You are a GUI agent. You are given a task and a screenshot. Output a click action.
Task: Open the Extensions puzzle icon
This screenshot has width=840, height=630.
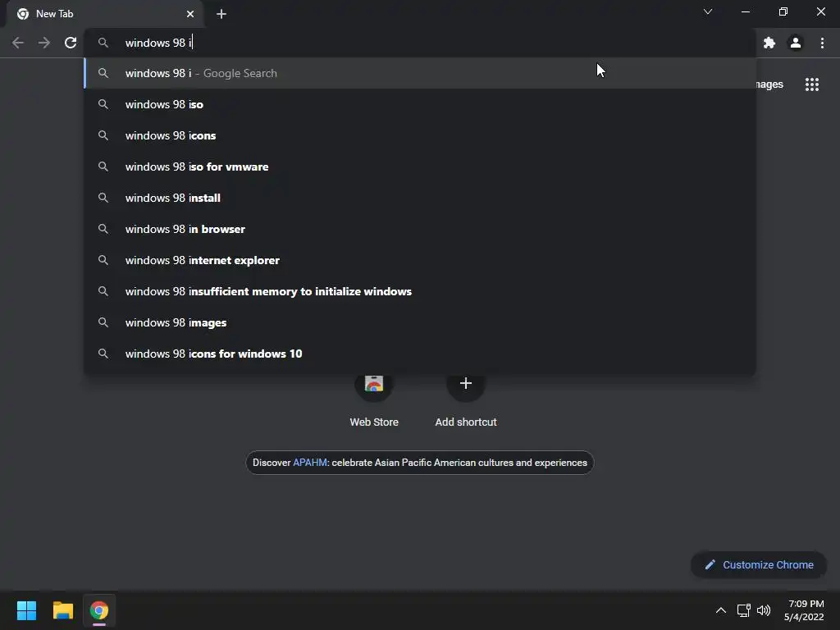pyautogui.click(x=769, y=43)
